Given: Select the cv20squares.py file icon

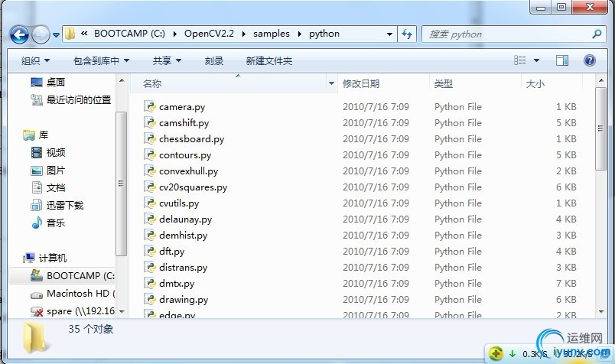Looking at the screenshot, I should (x=150, y=187).
